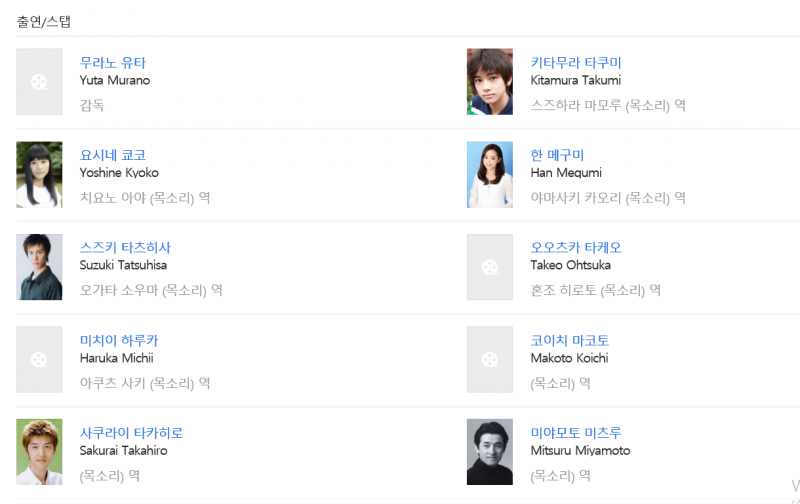Click Makoto Koichi's placeholder film icon

tap(490, 359)
